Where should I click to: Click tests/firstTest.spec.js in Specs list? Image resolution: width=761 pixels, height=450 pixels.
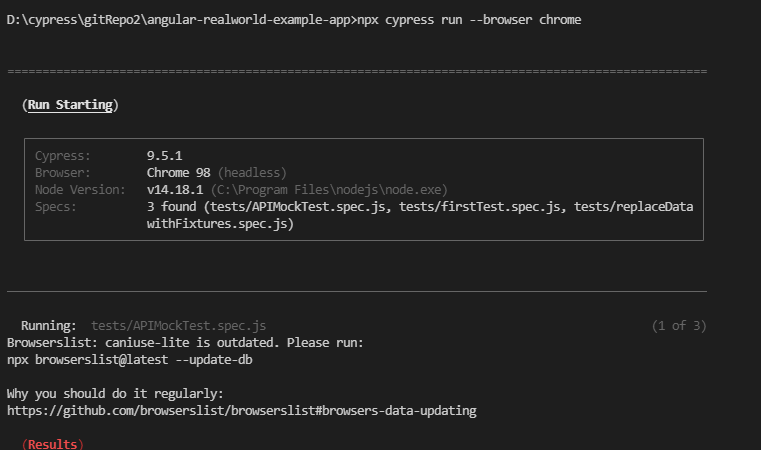480,207
